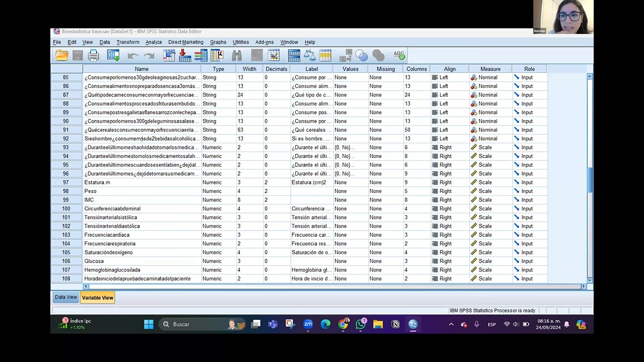644x362 pixels.
Task: Click the Hemoglobinaglucosilada name cell
Action: pos(141,270)
